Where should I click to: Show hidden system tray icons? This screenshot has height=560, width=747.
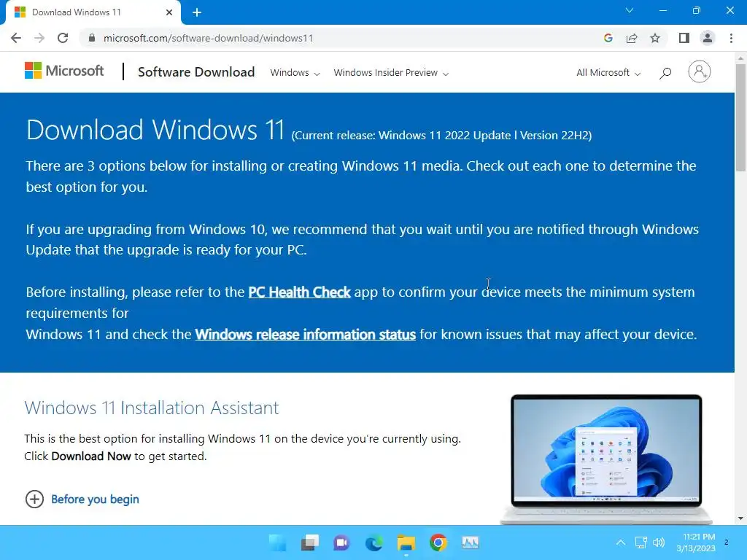[x=621, y=542]
